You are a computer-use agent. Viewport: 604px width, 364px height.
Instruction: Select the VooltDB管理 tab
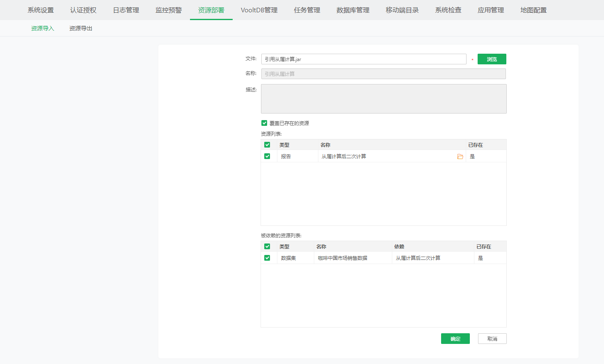[259, 10]
